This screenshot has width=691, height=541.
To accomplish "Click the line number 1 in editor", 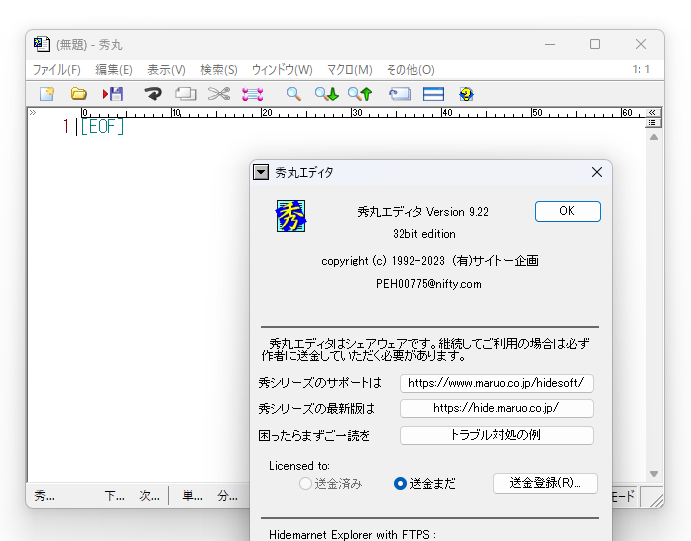I will (x=66, y=127).
